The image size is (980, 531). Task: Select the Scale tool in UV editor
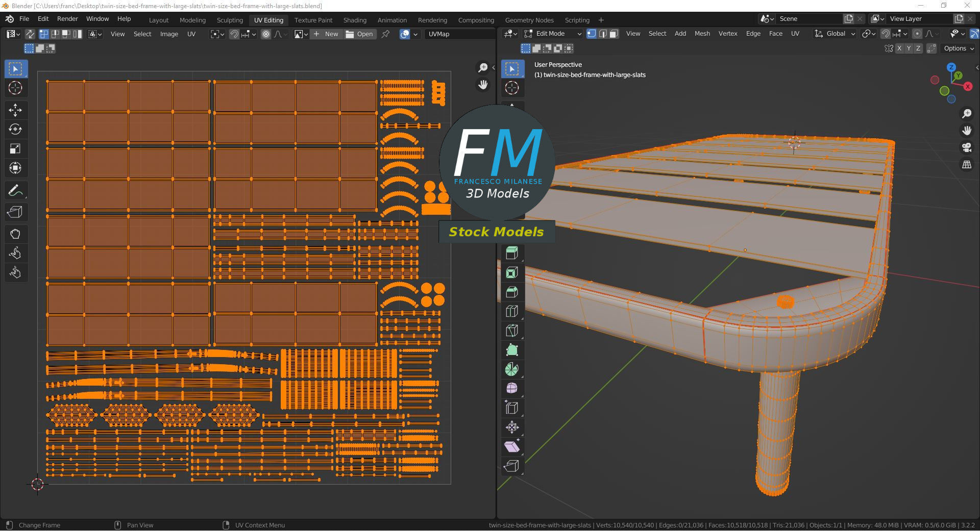point(15,149)
